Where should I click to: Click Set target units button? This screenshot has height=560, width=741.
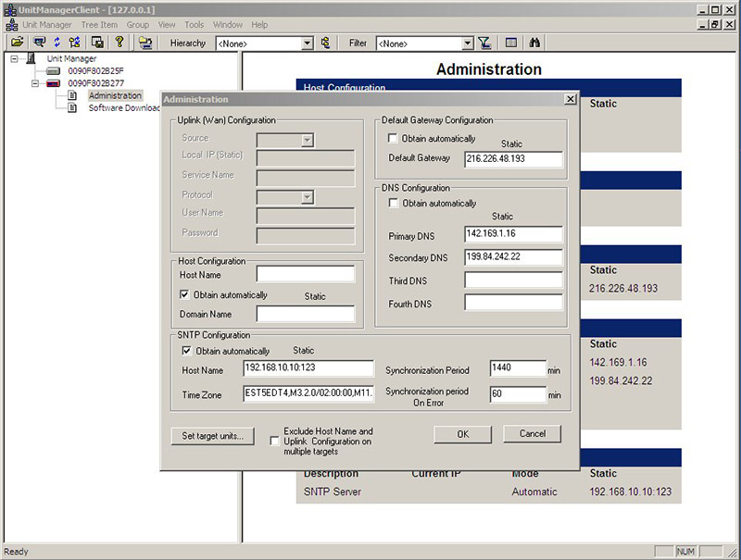coord(213,436)
